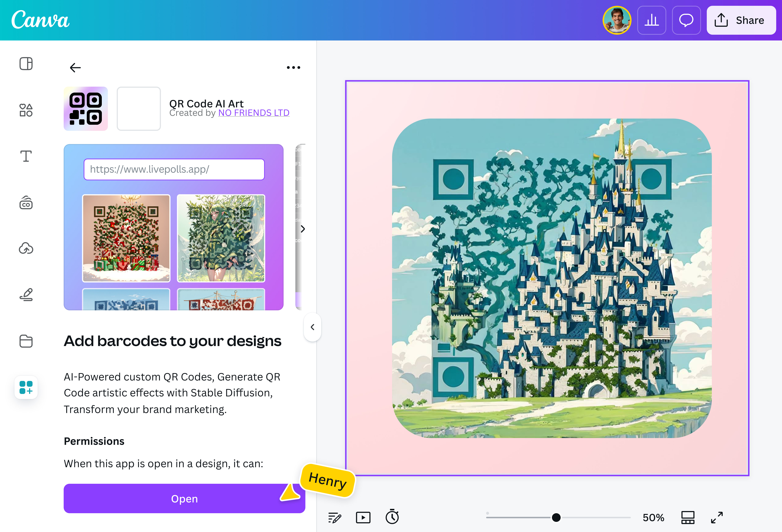The height and width of the screenshot is (532, 782).
Task: Expand more QR code examples with the chevron
Action: coord(302,229)
